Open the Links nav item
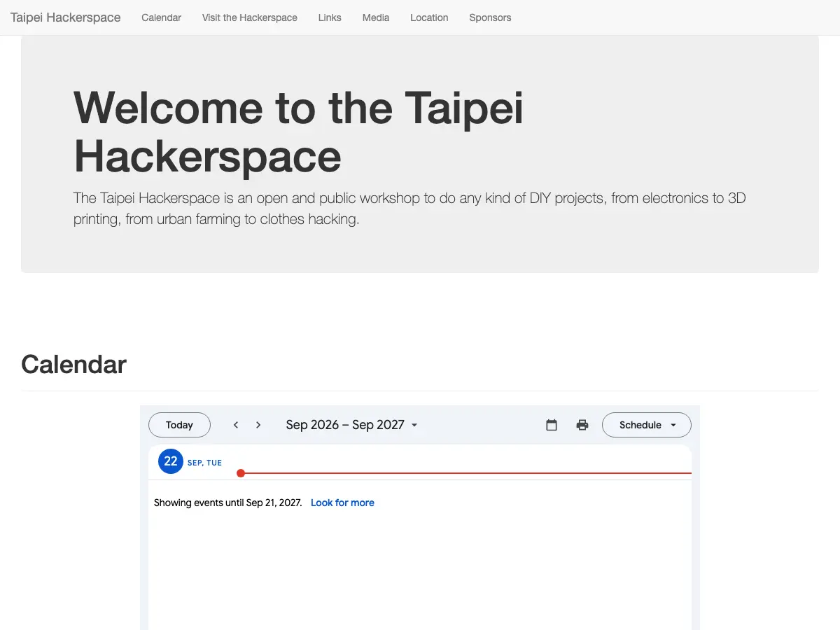The width and height of the screenshot is (840, 630). (330, 17)
